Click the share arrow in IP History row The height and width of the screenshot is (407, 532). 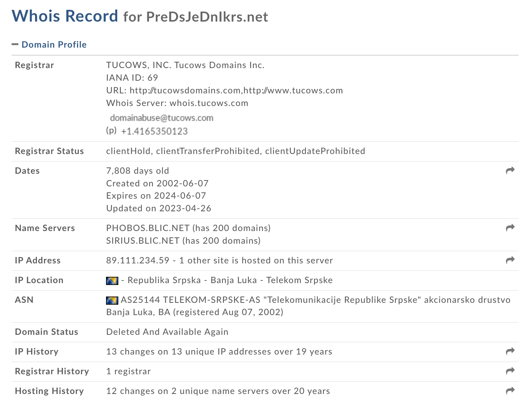(x=510, y=351)
